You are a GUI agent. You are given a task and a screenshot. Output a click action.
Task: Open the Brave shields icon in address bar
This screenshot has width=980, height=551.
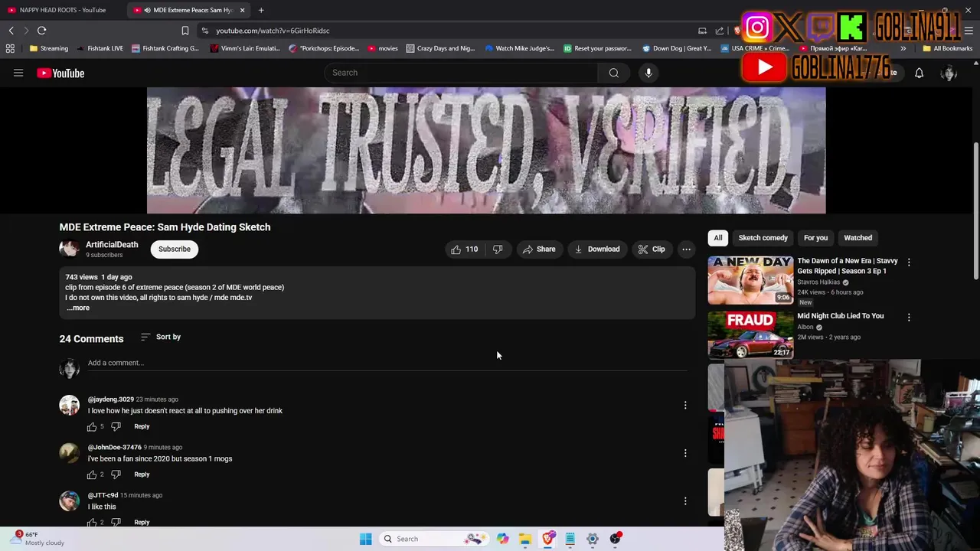[737, 31]
